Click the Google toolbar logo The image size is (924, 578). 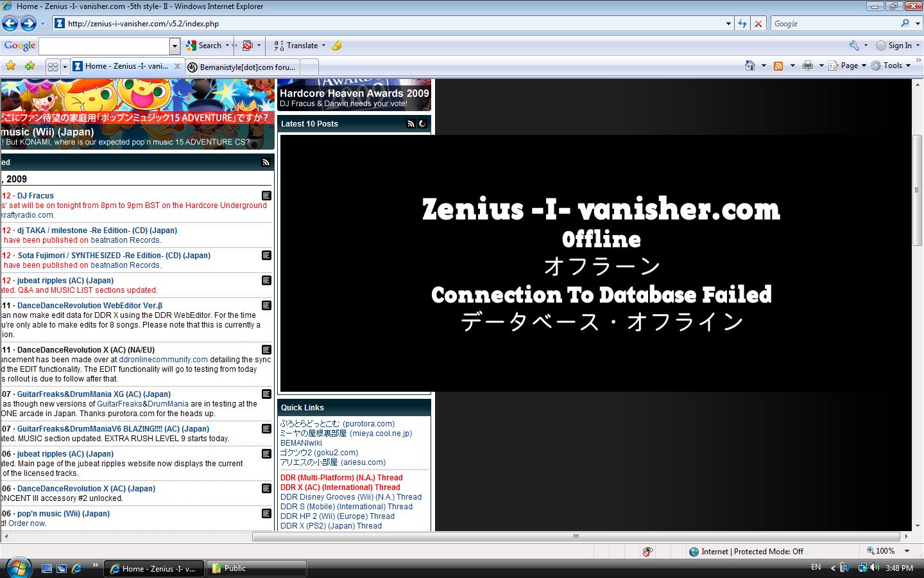pyautogui.click(x=19, y=46)
